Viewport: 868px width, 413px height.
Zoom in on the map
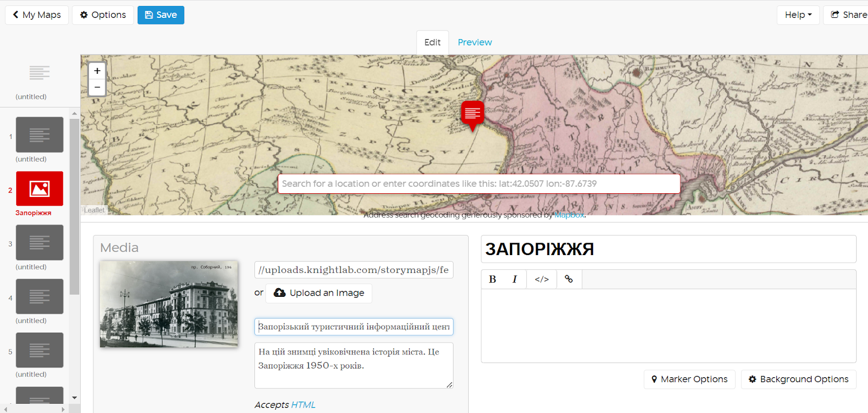[x=97, y=71]
